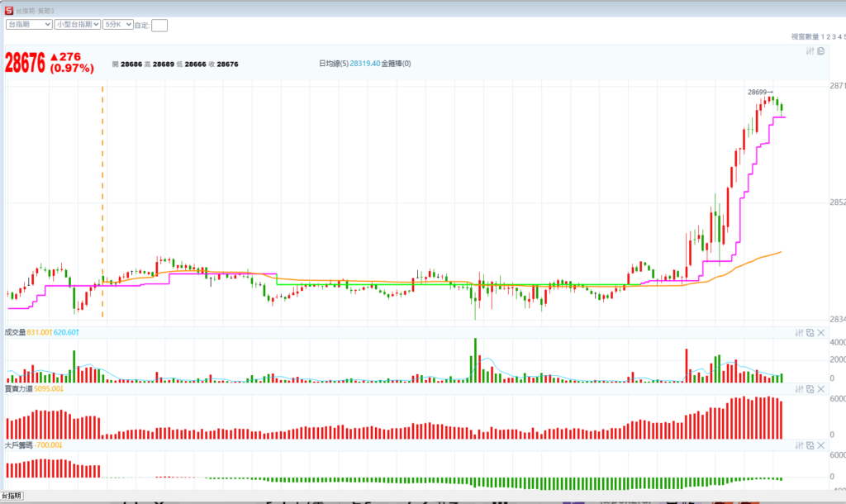Close the 買賣力道 panel
Viewport: 846px width, 504px height.
[821, 388]
